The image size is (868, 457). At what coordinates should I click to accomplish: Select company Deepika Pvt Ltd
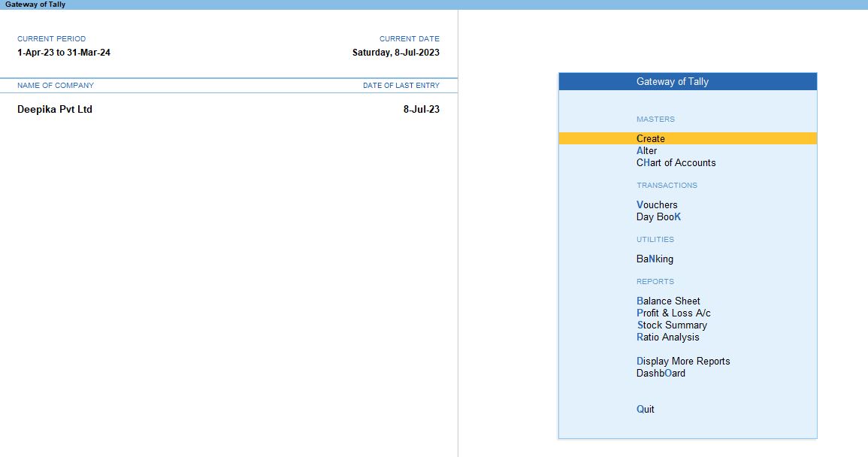[x=55, y=109]
